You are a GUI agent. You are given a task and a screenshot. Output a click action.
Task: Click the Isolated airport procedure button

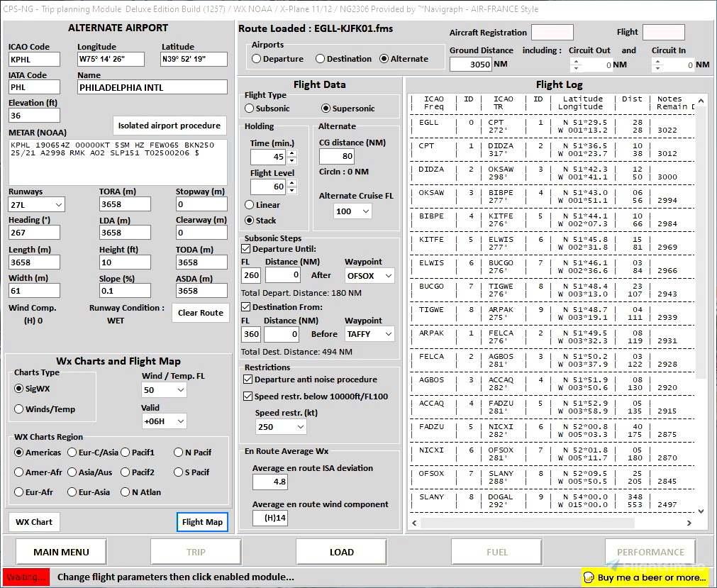(169, 126)
